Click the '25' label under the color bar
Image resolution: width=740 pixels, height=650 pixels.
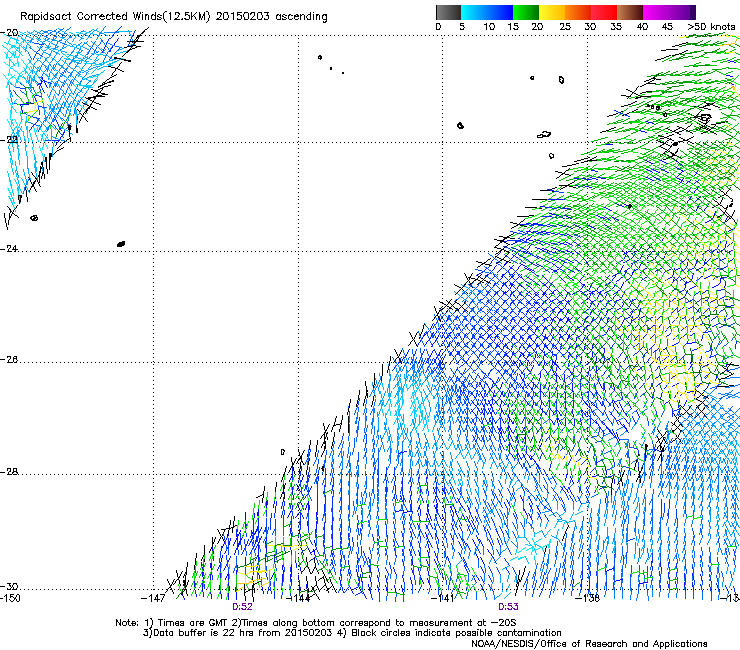565,27
